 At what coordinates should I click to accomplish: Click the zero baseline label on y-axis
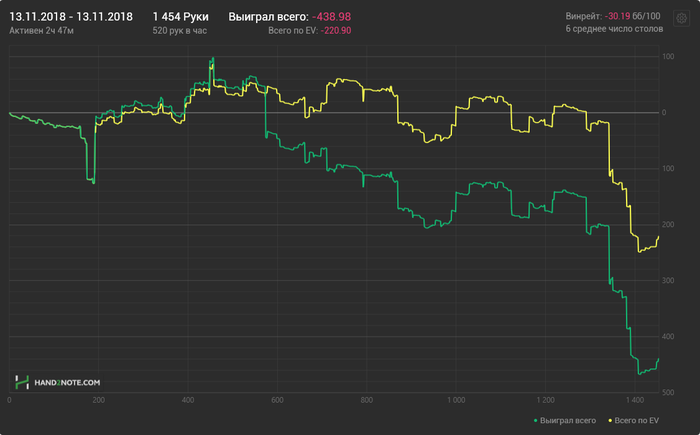click(x=664, y=113)
